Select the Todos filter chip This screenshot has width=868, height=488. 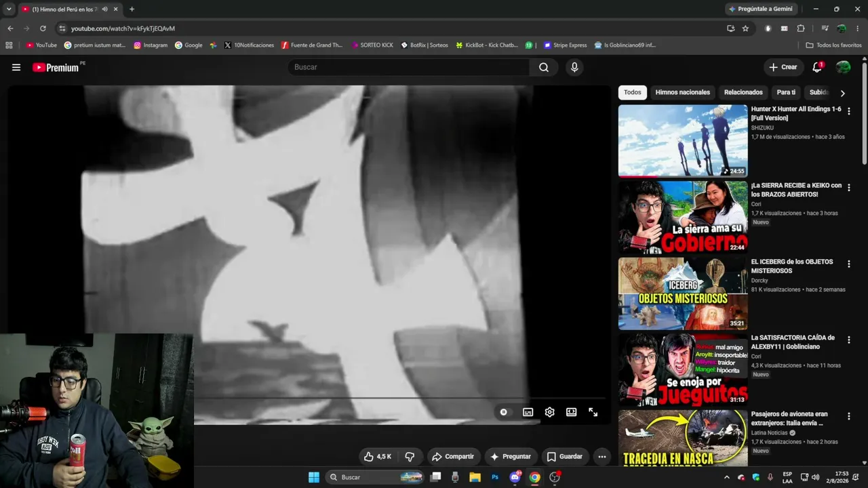coord(632,92)
